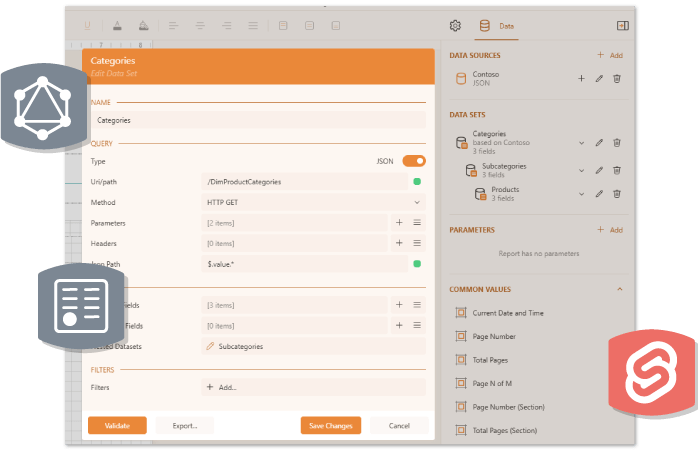This screenshot has width=698, height=450.
Task: Add data set to Contoso source
Action: tap(581, 79)
